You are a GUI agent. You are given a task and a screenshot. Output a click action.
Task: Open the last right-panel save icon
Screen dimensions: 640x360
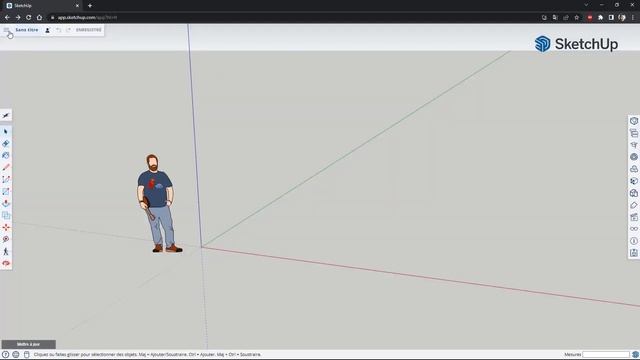pyautogui.click(x=634, y=253)
